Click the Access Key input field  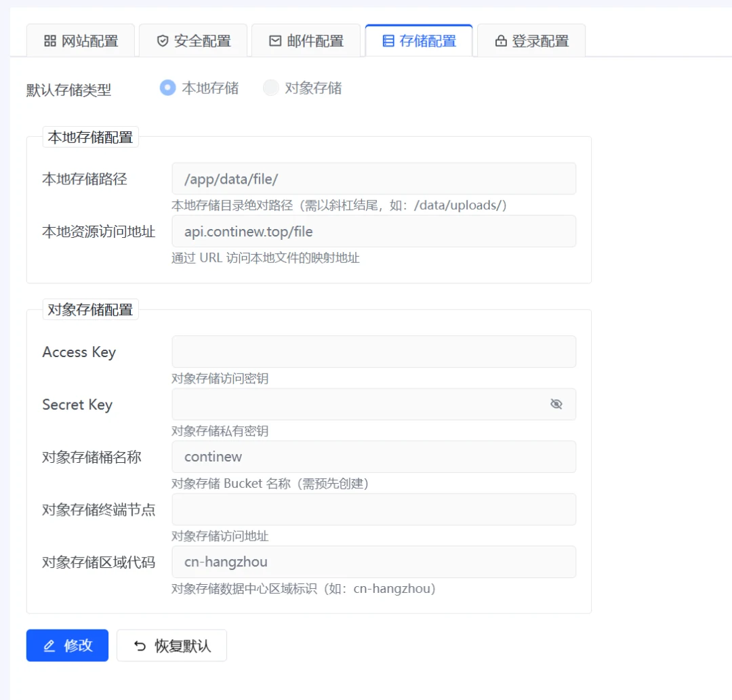point(374,352)
